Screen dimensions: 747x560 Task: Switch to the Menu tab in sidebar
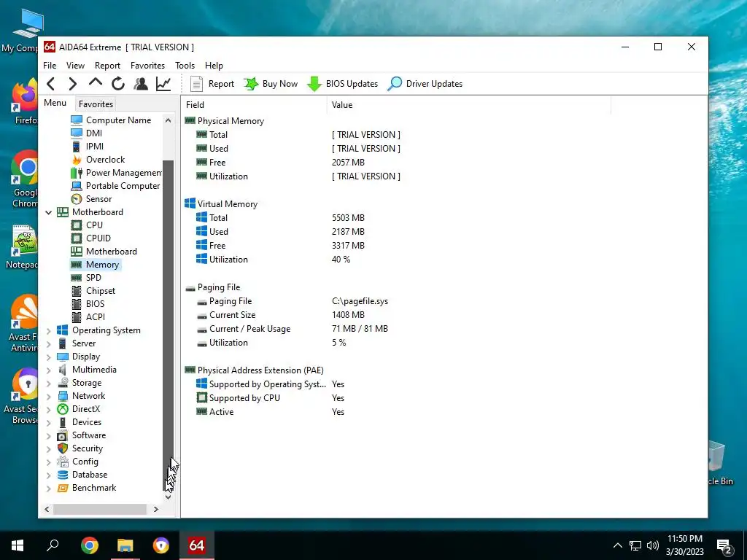(55, 103)
